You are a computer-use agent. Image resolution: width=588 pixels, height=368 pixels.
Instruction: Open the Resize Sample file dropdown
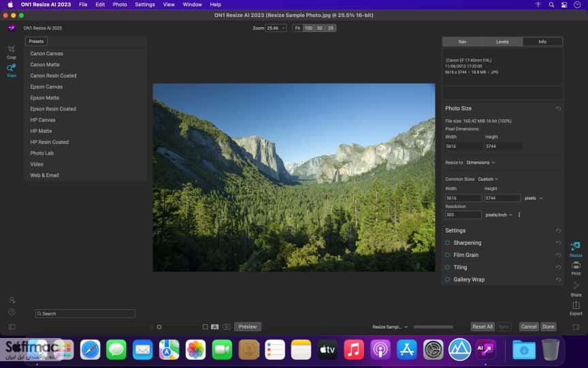click(x=390, y=327)
